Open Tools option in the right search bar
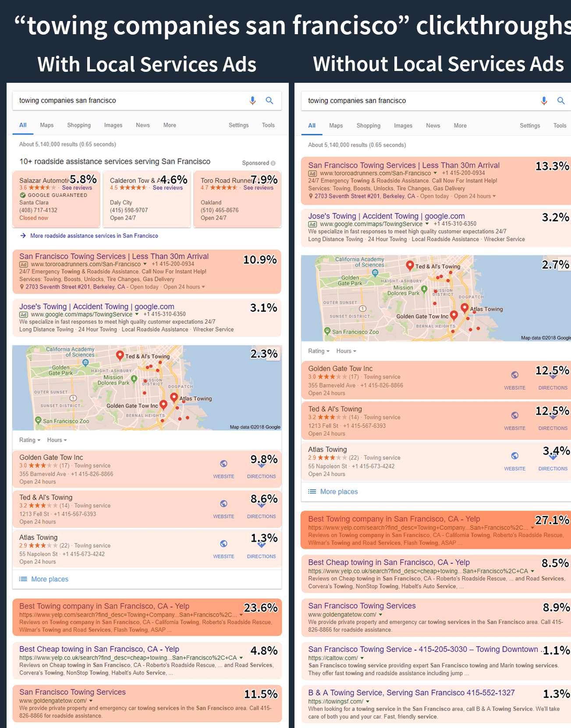 pos(560,126)
